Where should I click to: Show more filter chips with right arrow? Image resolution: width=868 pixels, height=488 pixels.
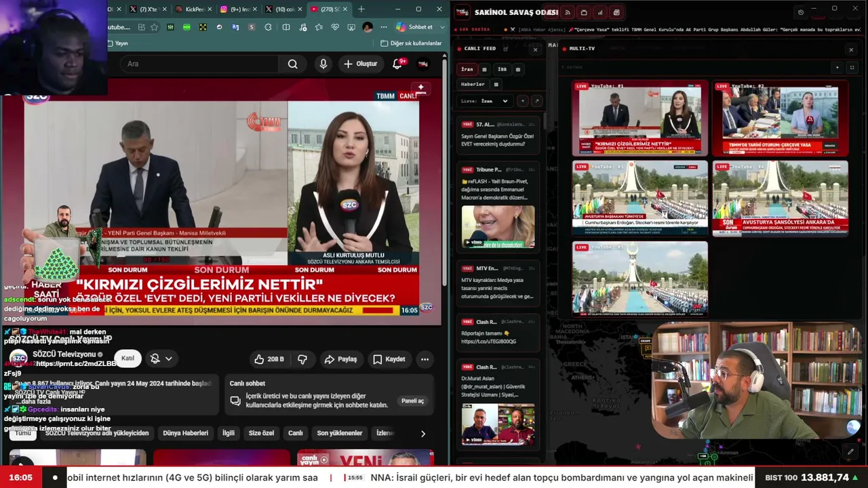[x=423, y=434]
